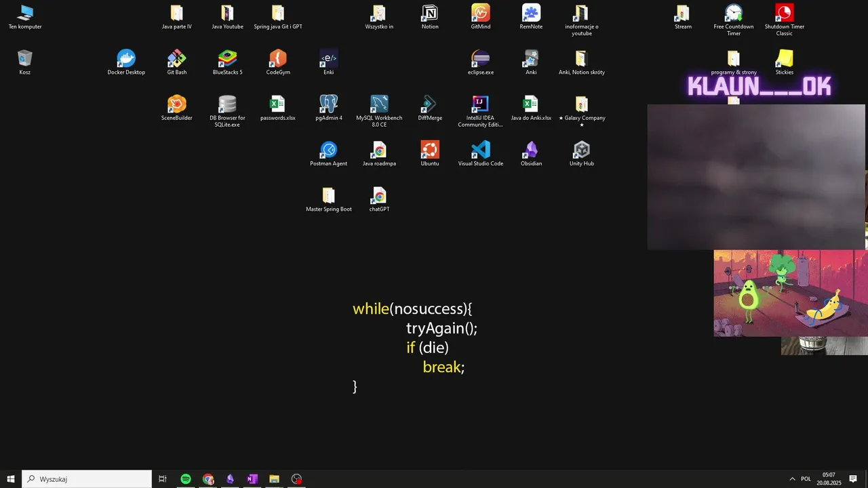This screenshot has width=868, height=488.
Task: Open OBS Studio from the taskbar
Action: tap(296, 479)
